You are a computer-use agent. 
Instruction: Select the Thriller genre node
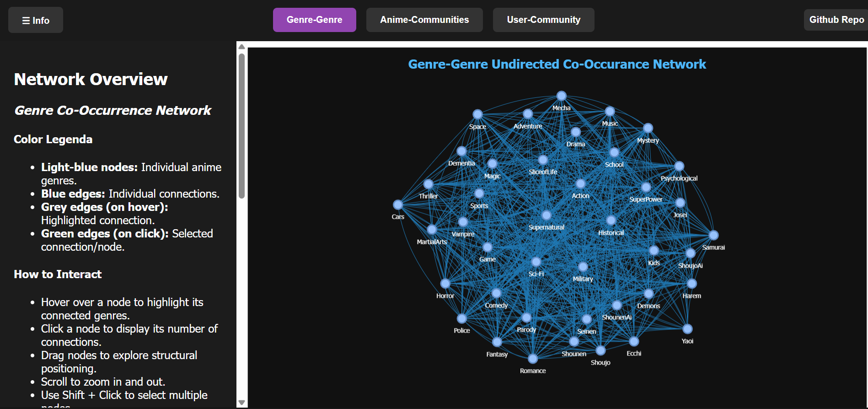pos(428,184)
